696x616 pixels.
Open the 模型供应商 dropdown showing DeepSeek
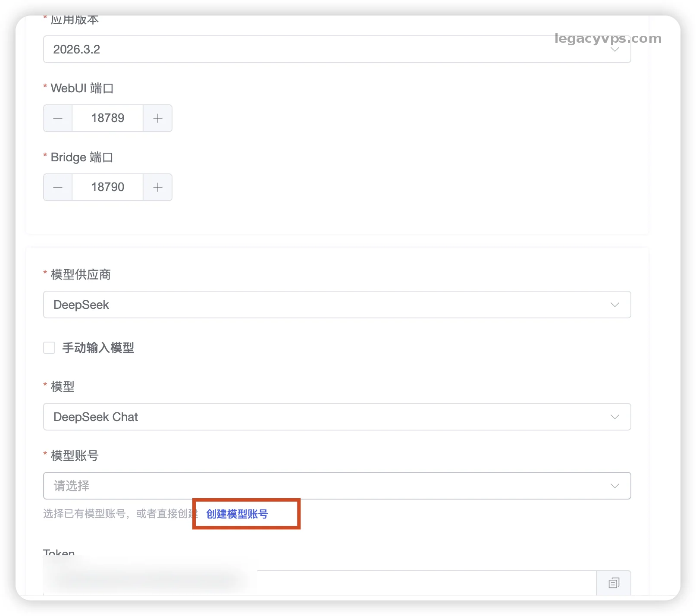click(302, 305)
